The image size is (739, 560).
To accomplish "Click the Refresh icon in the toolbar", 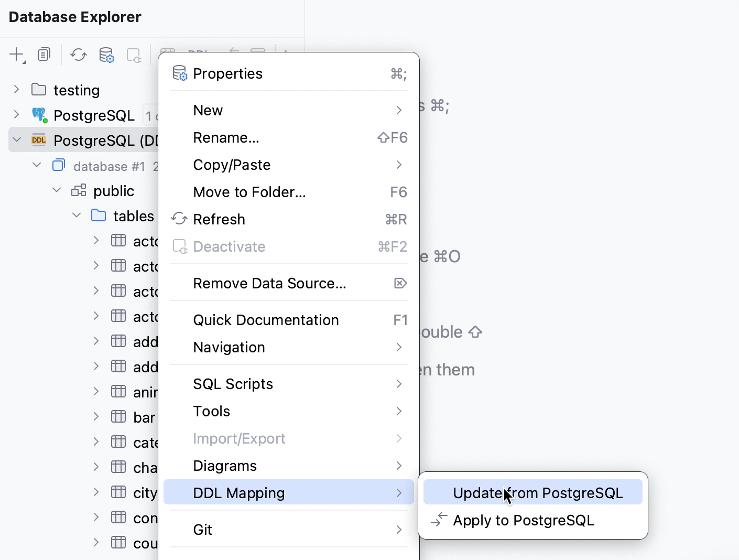I will 78,55.
